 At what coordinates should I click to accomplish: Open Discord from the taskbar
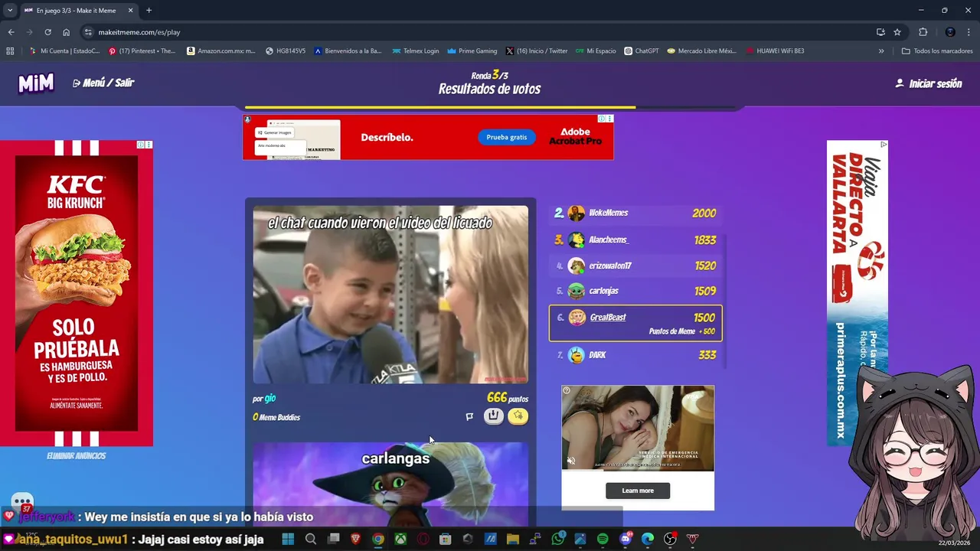click(625, 540)
